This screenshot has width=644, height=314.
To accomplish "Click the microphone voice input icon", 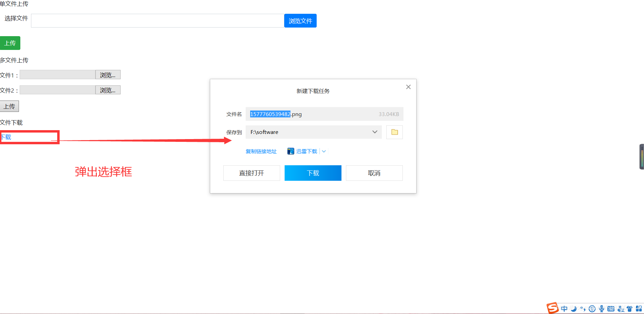I will [x=602, y=308].
